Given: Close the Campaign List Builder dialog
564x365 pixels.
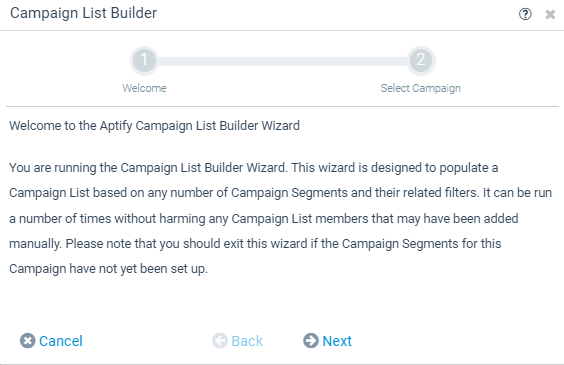Looking at the screenshot, I should point(550,14).
